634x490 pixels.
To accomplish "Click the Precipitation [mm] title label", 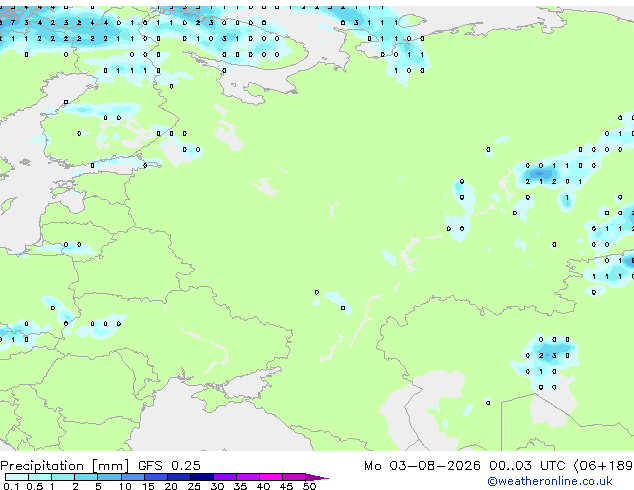I will [x=65, y=466].
